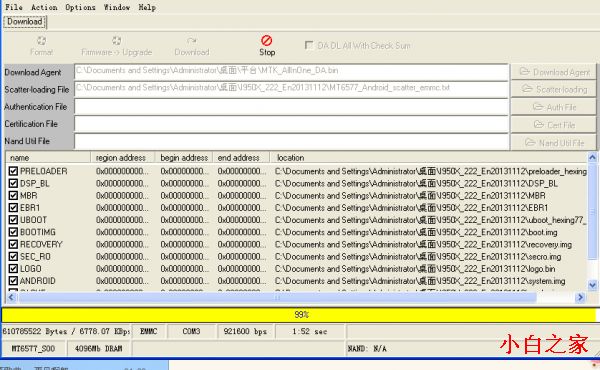Image resolution: width=600 pixels, height=370 pixels.
Task: Click the 610785522 Bytes transfer status cell
Action: pyautogui.click(x=66, y=331)
